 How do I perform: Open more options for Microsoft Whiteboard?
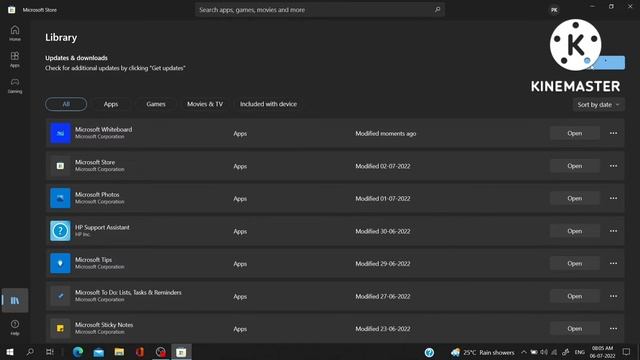click(613, 133)
